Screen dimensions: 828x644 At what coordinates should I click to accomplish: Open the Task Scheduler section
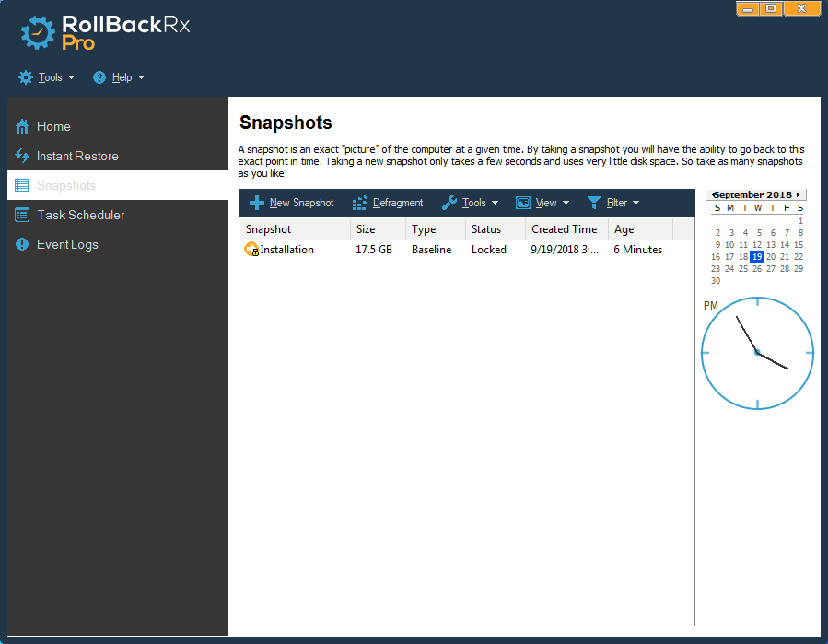coord(118,215)
